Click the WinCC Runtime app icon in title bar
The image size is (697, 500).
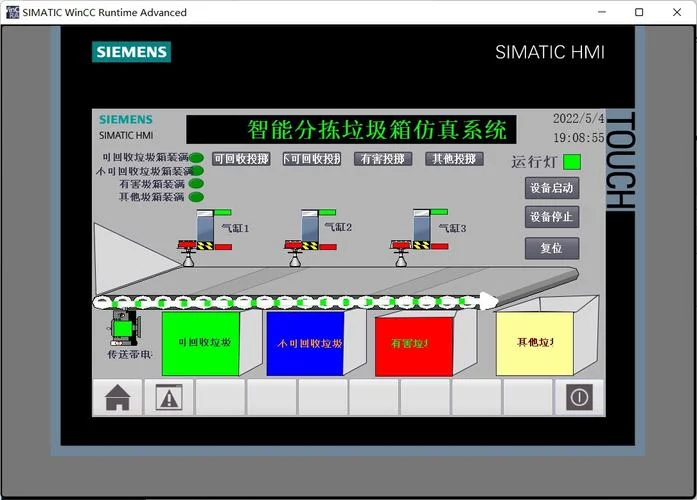pos(12,12)
